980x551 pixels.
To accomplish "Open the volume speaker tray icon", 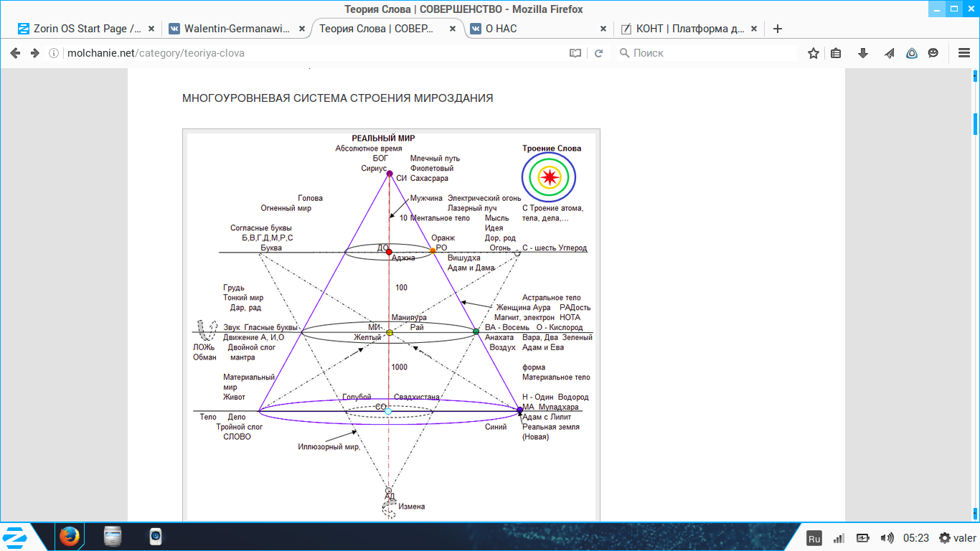I will coord(887,538).
